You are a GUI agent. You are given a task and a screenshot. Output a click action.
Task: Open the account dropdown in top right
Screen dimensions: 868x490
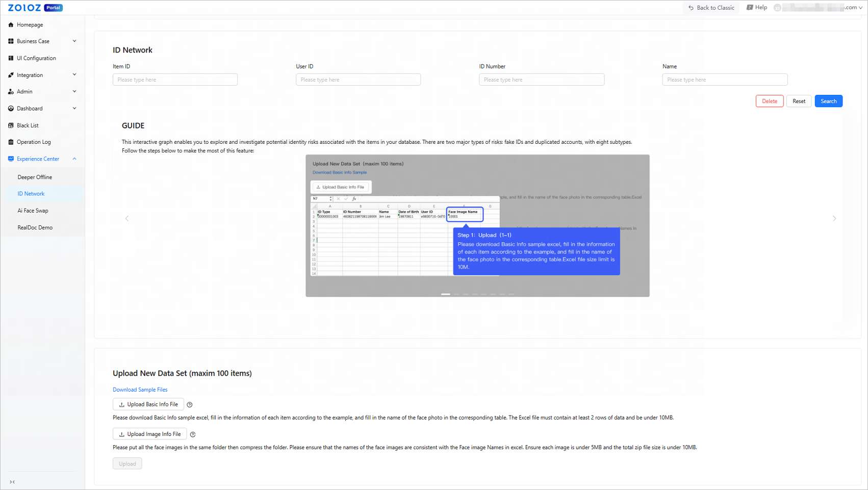point(860,8)
